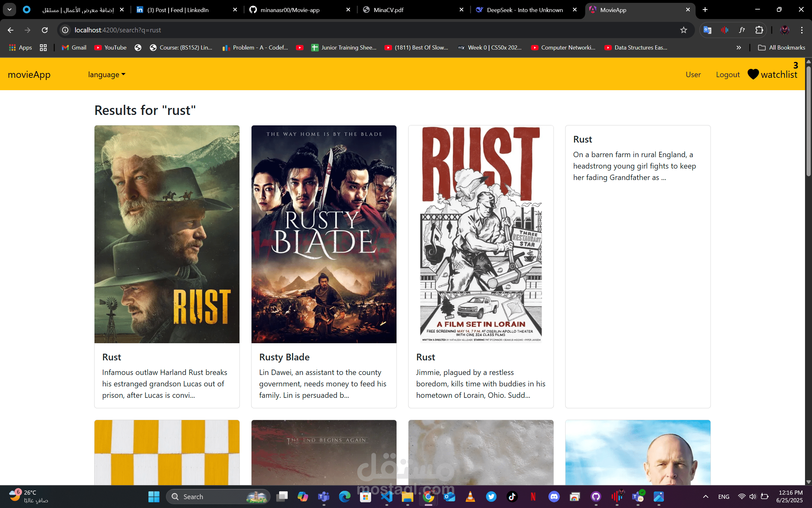This screenshot has height=508, width=812.
Task: Click the Rust Lorain film poster
Action: (x=481, y=234)
